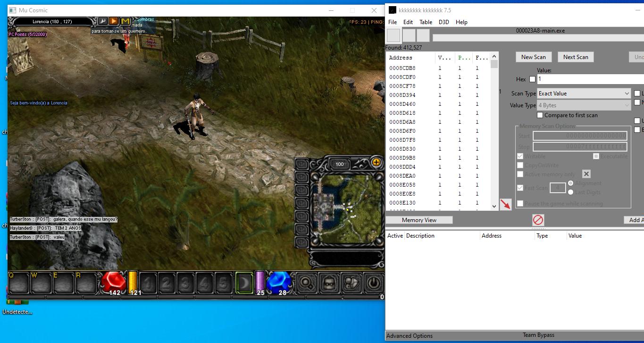Click the Value input field

590,79
